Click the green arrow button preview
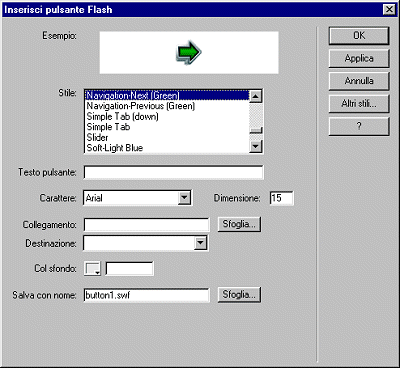 (188, 52)
